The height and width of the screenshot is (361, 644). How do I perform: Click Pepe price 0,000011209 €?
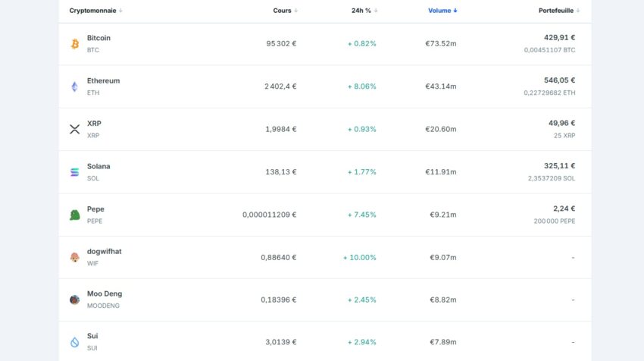pos(270,215)
